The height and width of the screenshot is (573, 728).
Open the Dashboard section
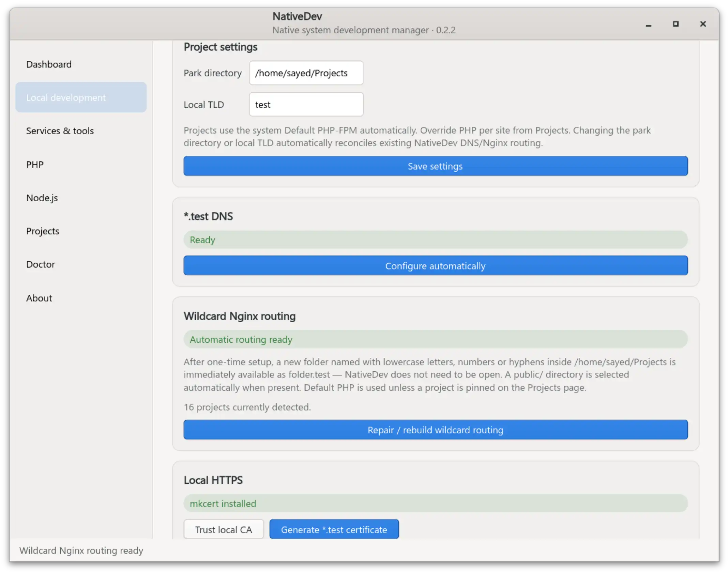(x=81, y=64)
